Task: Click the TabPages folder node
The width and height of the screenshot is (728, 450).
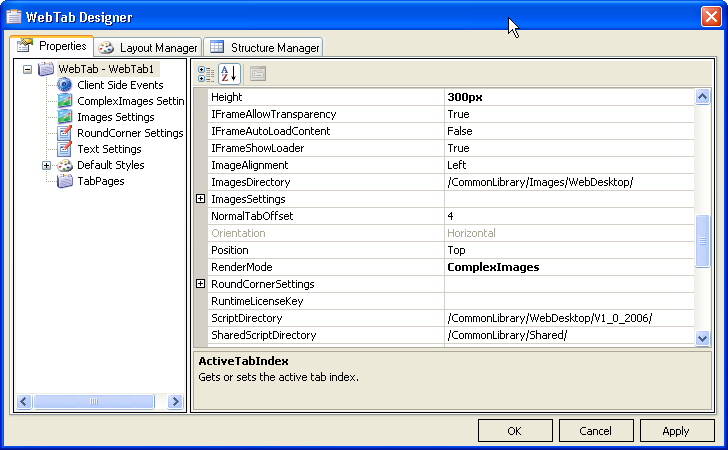Action: pyautogui.click(x=100, y=181)
